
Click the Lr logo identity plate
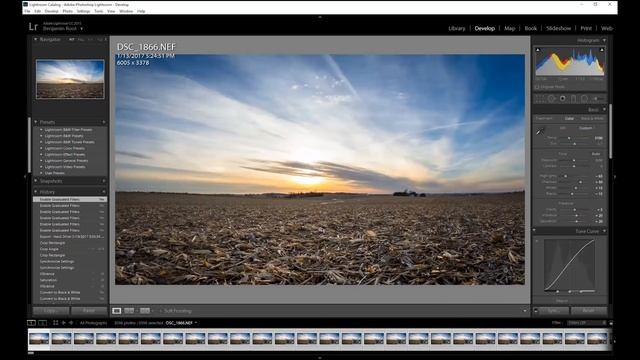pyautogui.click(x=33, y=27)
